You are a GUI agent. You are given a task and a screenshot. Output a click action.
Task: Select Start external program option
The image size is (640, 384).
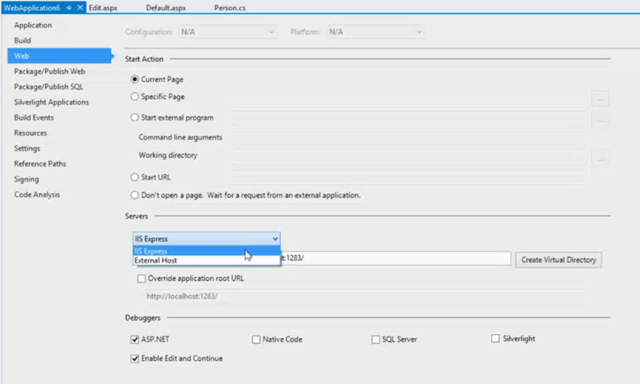(x=134, y=118)
